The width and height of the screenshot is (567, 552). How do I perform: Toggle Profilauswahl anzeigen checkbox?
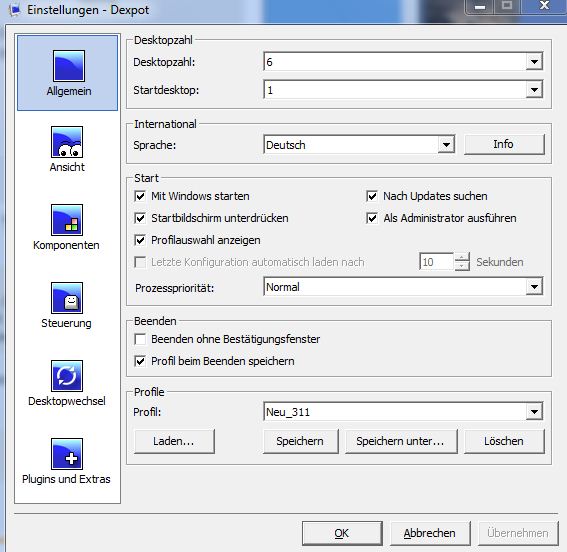click(x=140, y=240)
